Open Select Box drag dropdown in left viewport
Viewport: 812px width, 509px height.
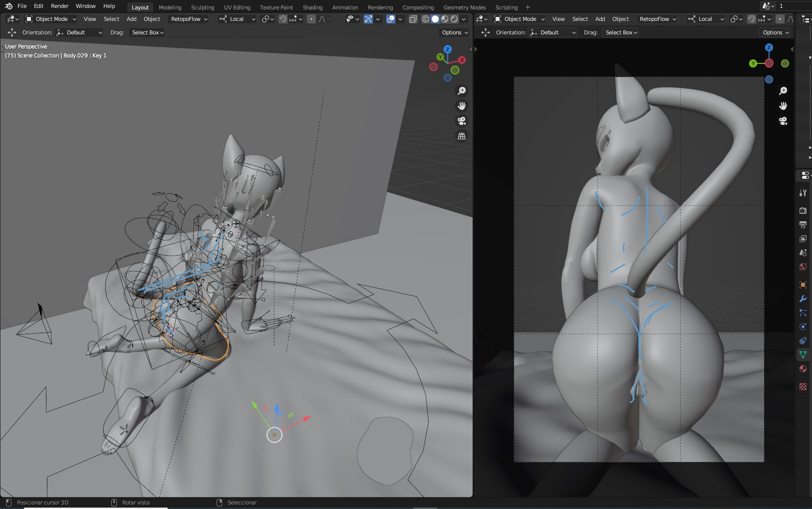coord(147,32)
